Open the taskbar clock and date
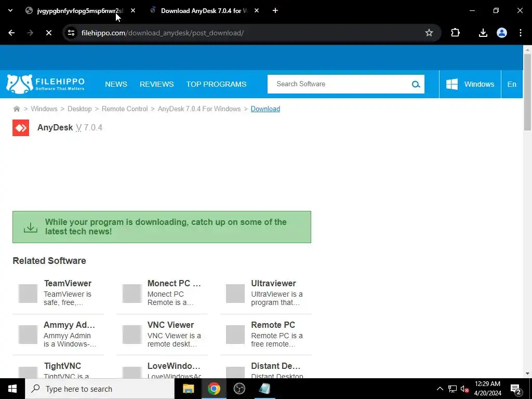The image size is (532, 399). tap(487, 389)
